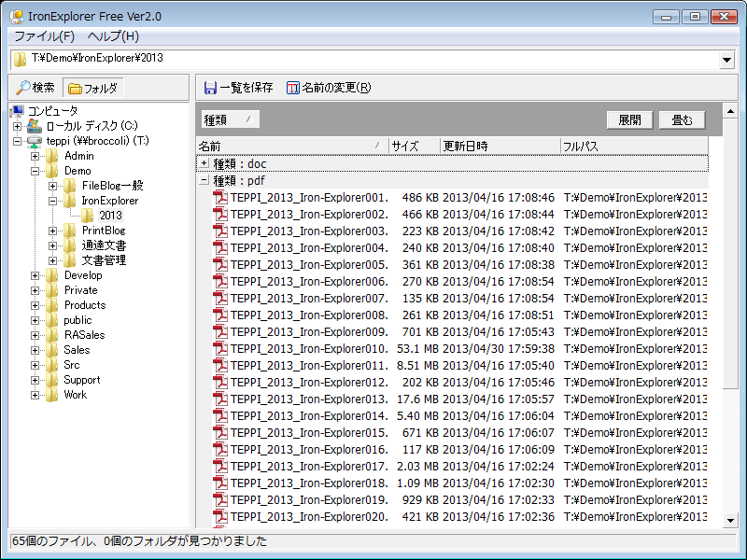The image size is (747, 560).
Task: Click the Support folder icon
Action: tap(52, 380)
